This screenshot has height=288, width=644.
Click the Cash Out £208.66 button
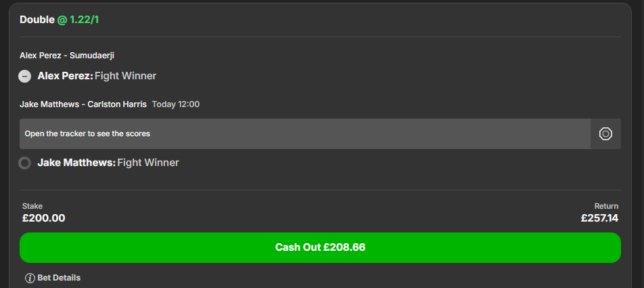click(x=320, y=248)
